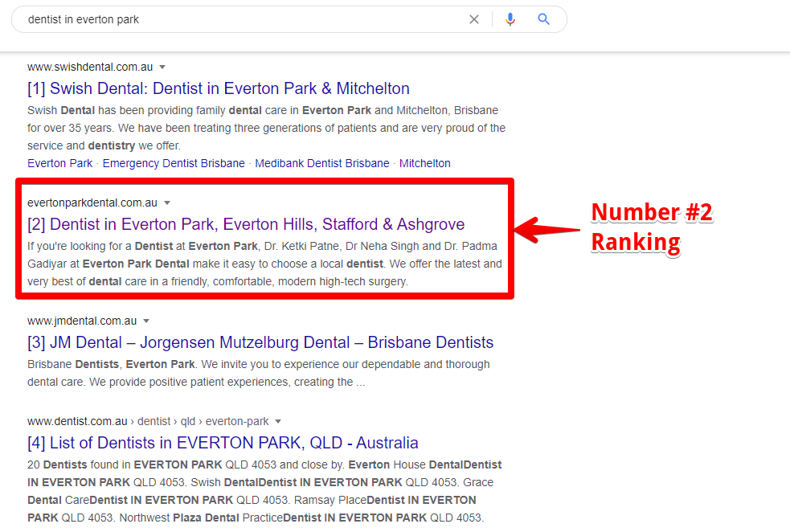Expand options for the www.jmdental.com.au result
Image resolution: width=790 pixels, height=532 pixels.
point(146,320)
